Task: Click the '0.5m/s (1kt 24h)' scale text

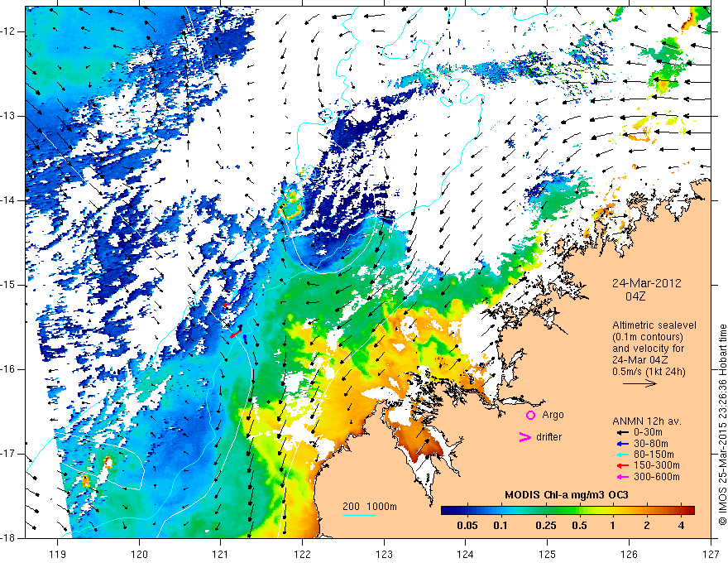Action: click(x=649, y=371)
